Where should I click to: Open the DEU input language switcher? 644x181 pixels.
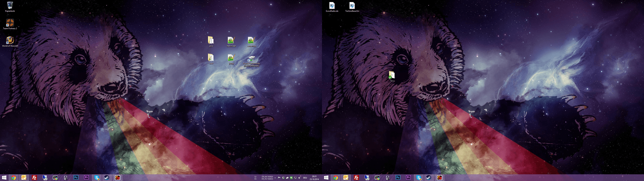tap(305, 178)
